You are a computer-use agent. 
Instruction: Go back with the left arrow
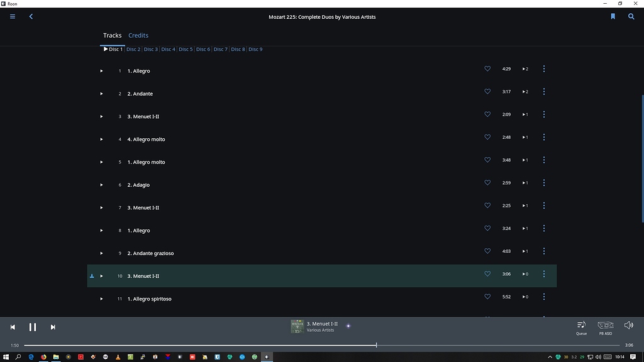(x=31, y=17)
